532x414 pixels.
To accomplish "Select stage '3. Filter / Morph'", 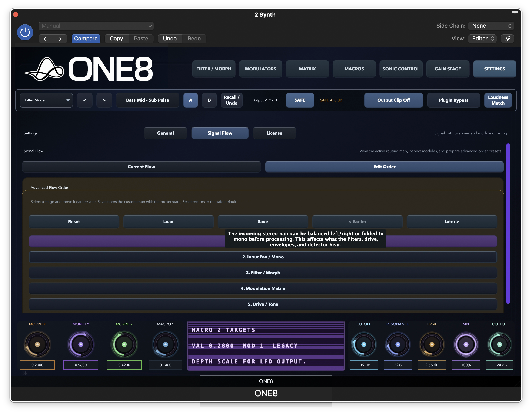I will pos(263,273).
